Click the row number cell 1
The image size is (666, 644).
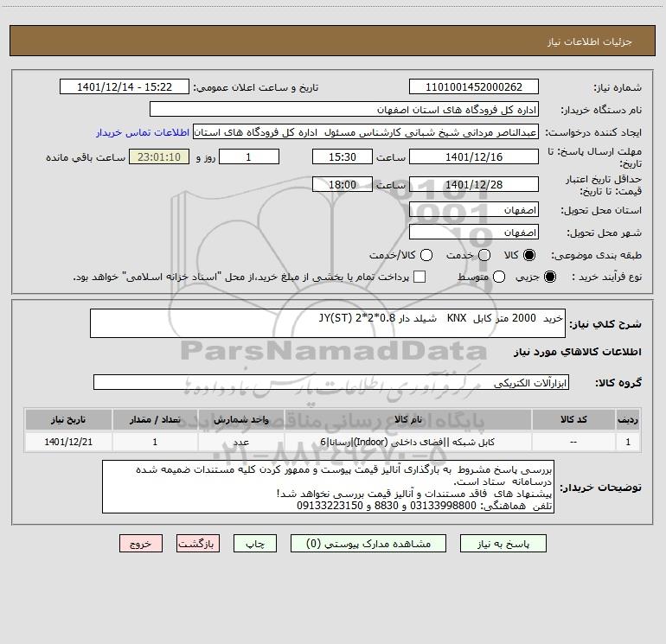click(x=628, y=442)
